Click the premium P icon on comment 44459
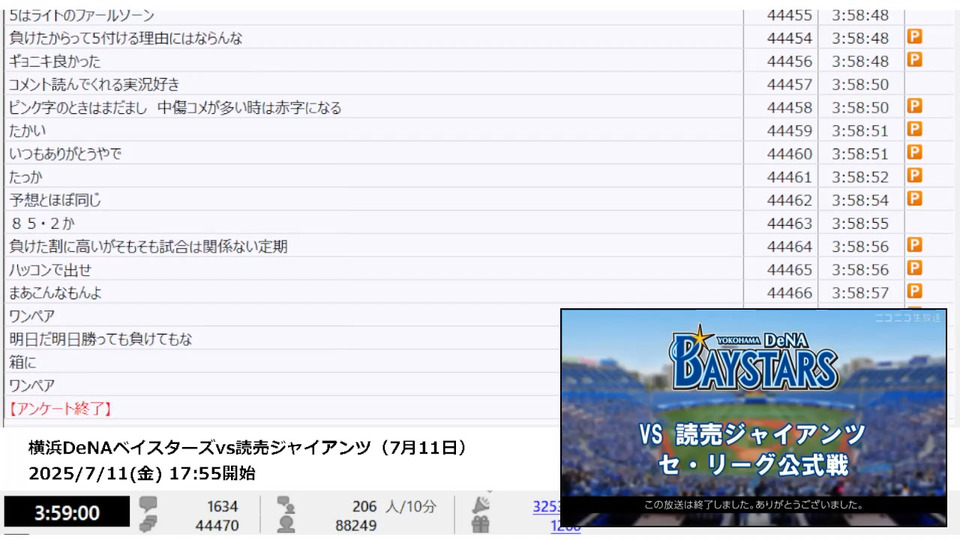960x540 pixels. tap(915, 130)
